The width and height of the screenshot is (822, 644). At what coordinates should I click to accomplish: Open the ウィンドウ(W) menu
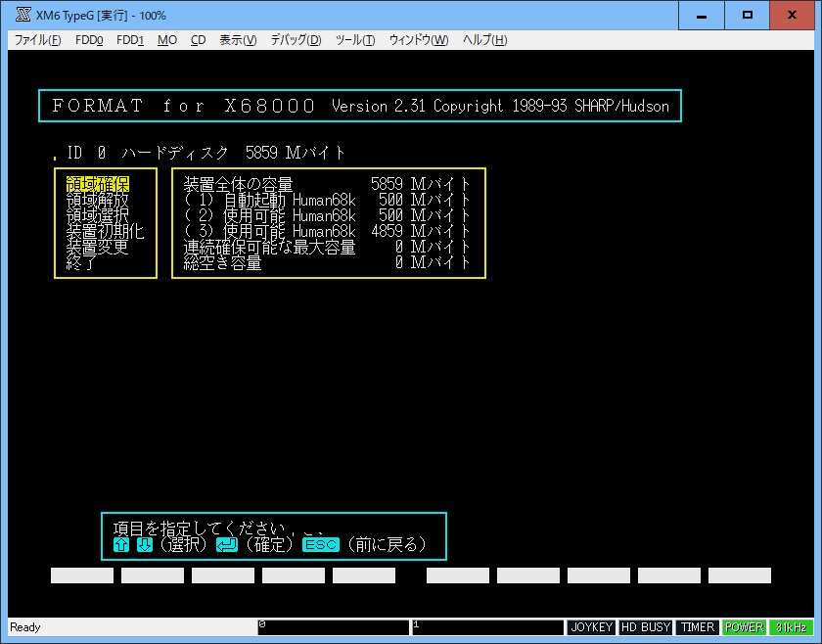(419, 40)
